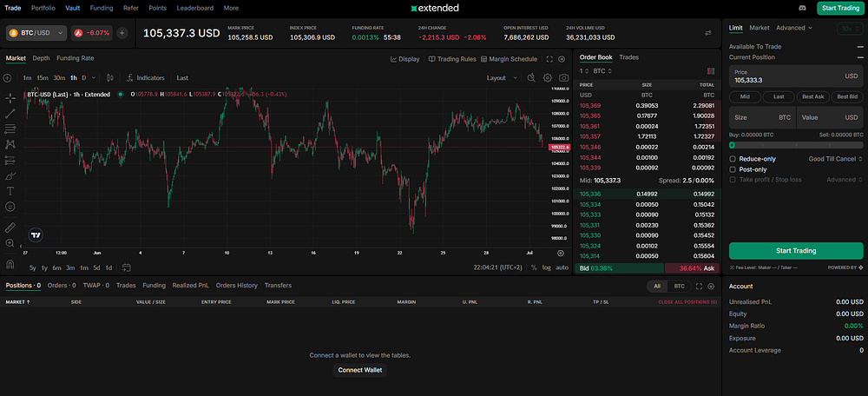Viewport: 868px width, 396px height.
Task: Open the Trading Rules link
Action: click(x=452, y=59)
